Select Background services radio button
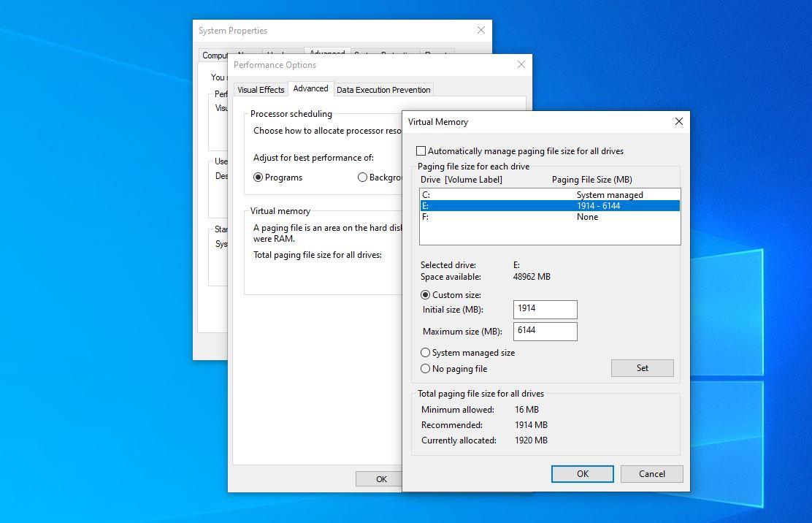812x523 pixels. pos(362,177)
